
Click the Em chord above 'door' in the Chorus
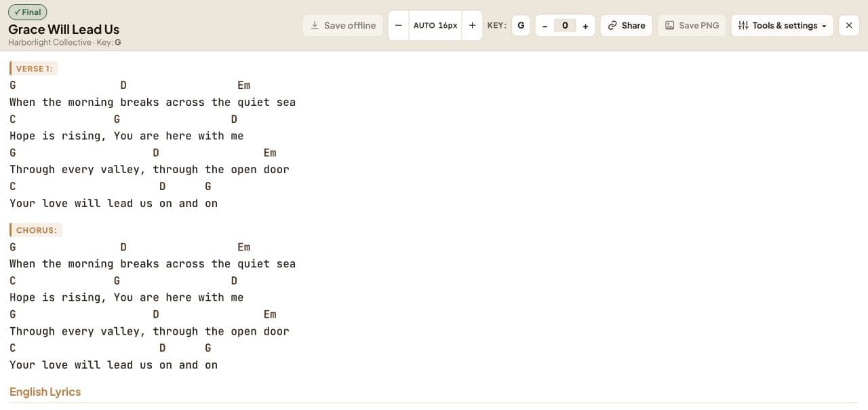[270, 314]
